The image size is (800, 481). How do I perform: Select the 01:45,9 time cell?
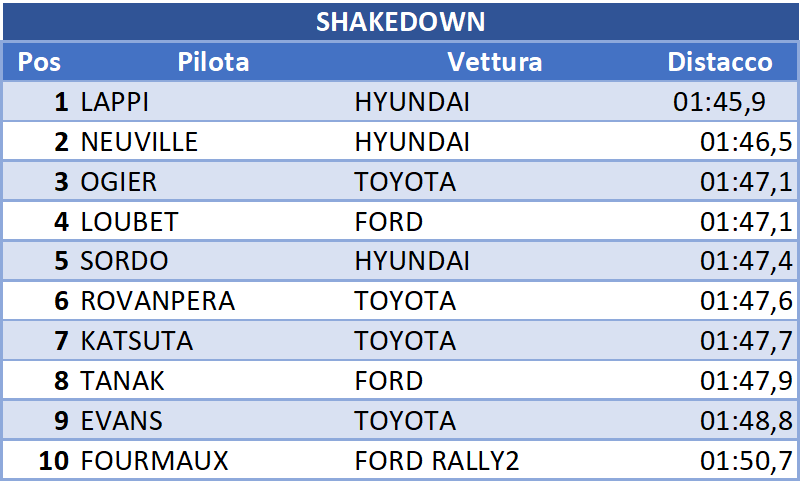(x=719, y=102)
